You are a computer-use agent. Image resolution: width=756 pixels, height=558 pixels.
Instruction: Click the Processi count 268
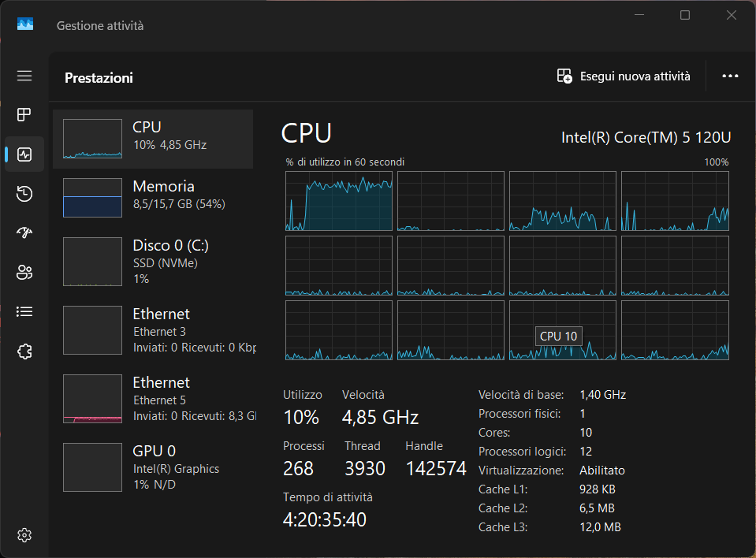[299, 468]
